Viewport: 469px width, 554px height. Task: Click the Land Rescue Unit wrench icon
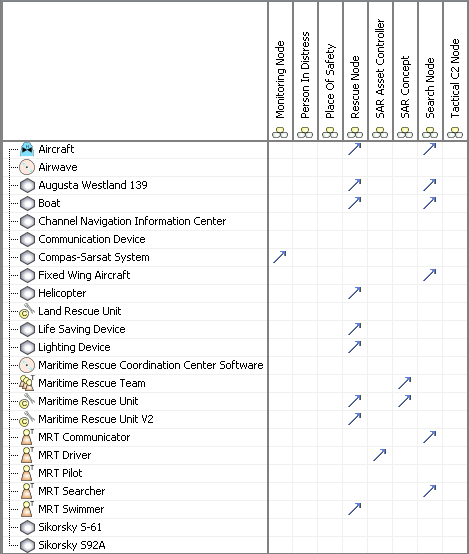pyautogui.click(x=27, y=311)
